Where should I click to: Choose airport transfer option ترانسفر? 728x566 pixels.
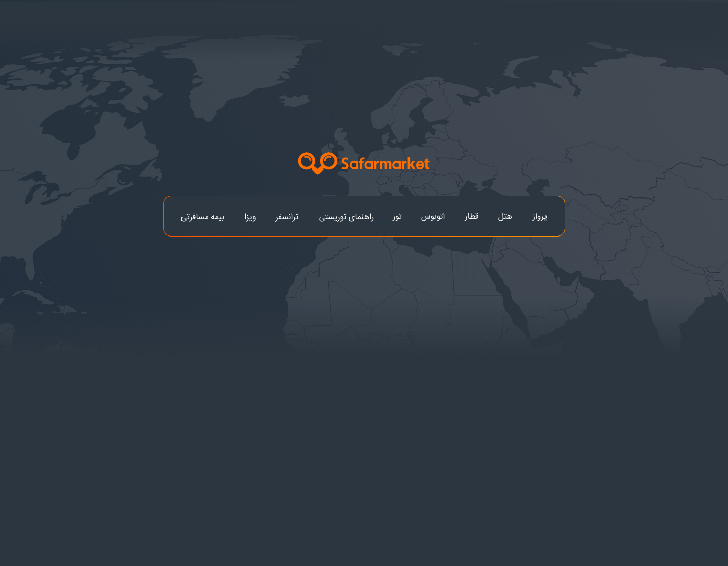tap(287, 217)
